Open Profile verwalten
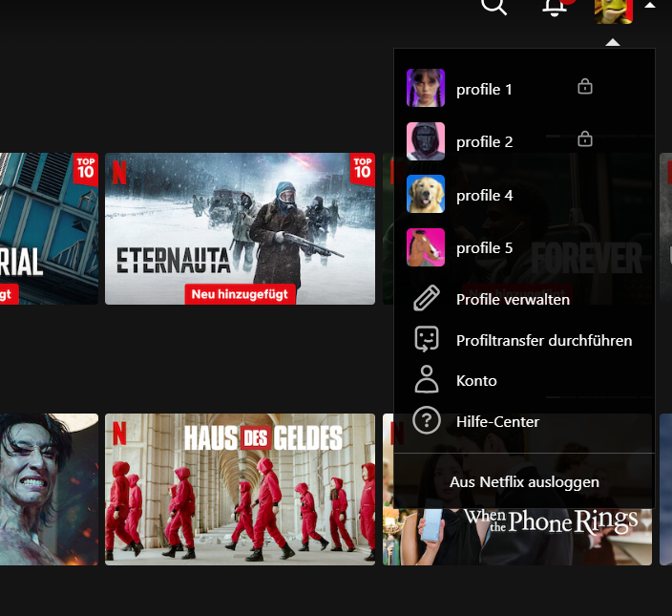This screenshot has height=616, width=672. click(513, 300)
